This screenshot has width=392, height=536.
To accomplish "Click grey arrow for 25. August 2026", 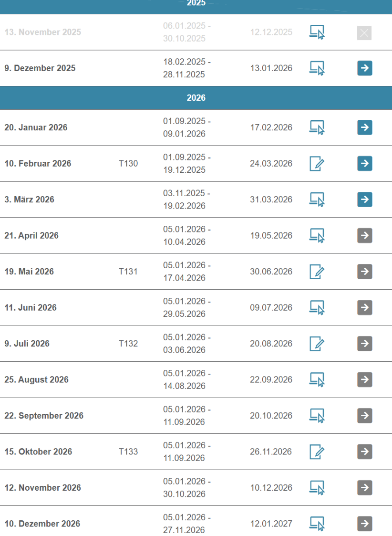I will (364, 379).
